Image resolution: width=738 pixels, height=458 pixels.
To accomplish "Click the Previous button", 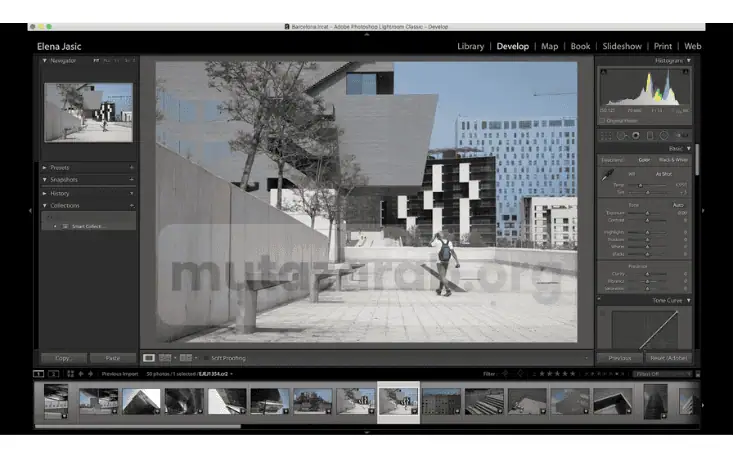I will [x=620, y=357].
